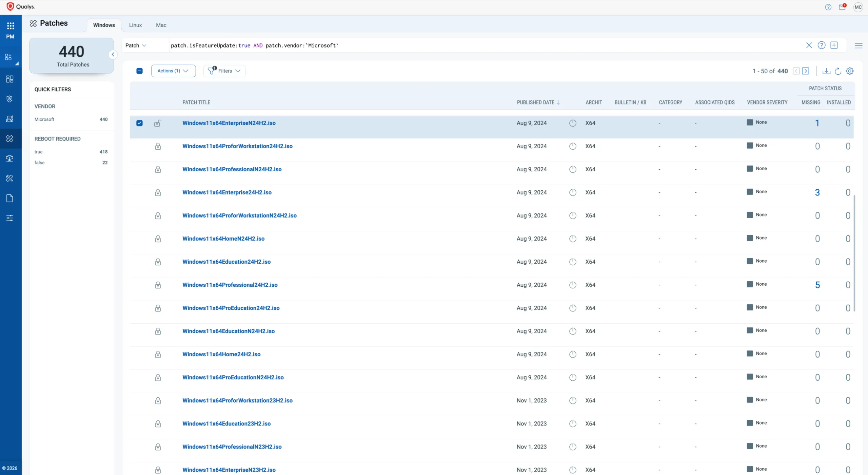Screen dimensions: 868x475
Task: Download the patch list
Action: (x=826, y=71)
